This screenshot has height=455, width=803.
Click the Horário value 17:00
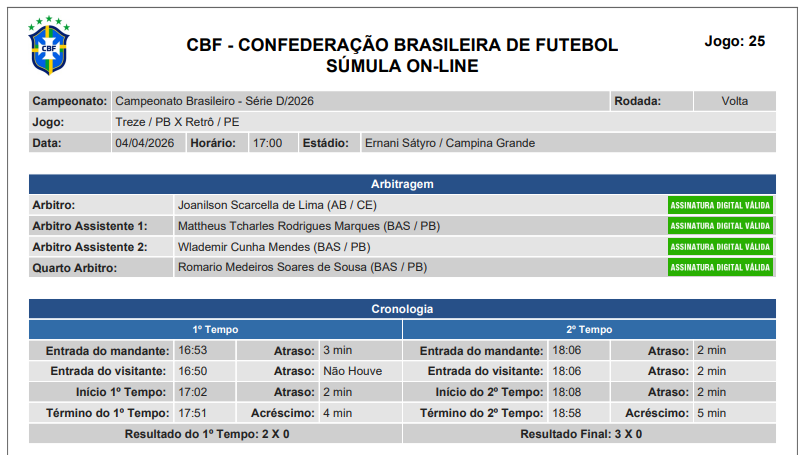267,143
